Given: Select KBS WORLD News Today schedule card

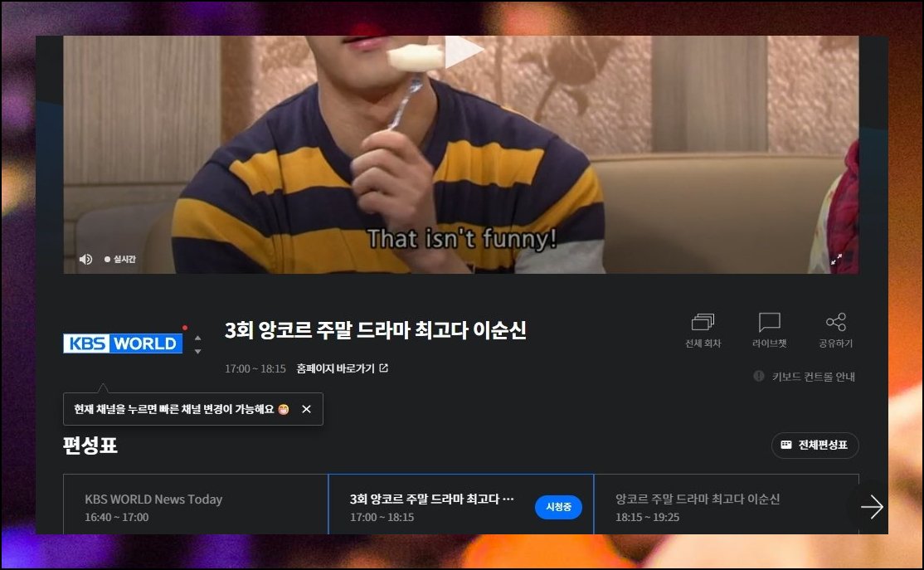Looking at the screenshot, I should coord(196,504).
